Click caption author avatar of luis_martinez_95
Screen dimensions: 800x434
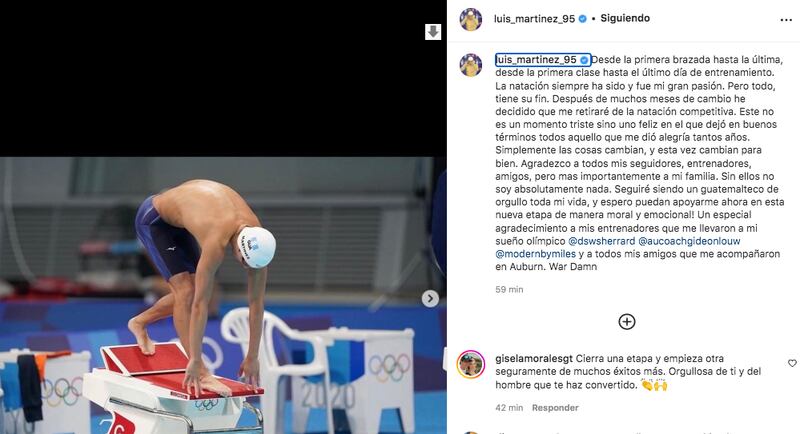(470, 65)
